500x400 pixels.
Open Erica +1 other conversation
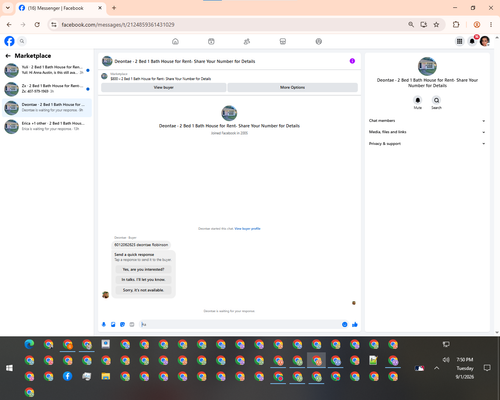pos(47,126)
